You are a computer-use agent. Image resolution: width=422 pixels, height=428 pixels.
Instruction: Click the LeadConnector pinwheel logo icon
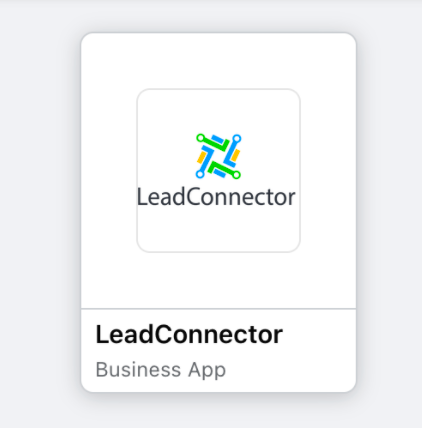(x=218, y=156)
